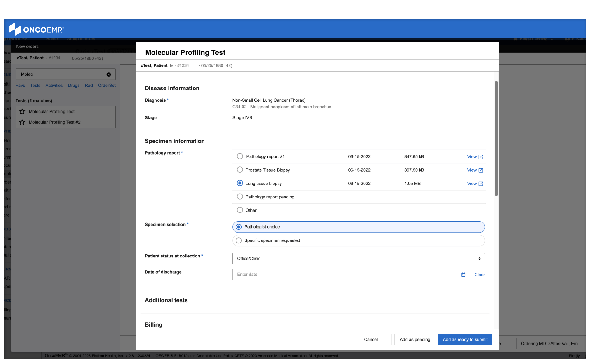
Task: Choose Other as the pathology report
Action: [240, 210]
